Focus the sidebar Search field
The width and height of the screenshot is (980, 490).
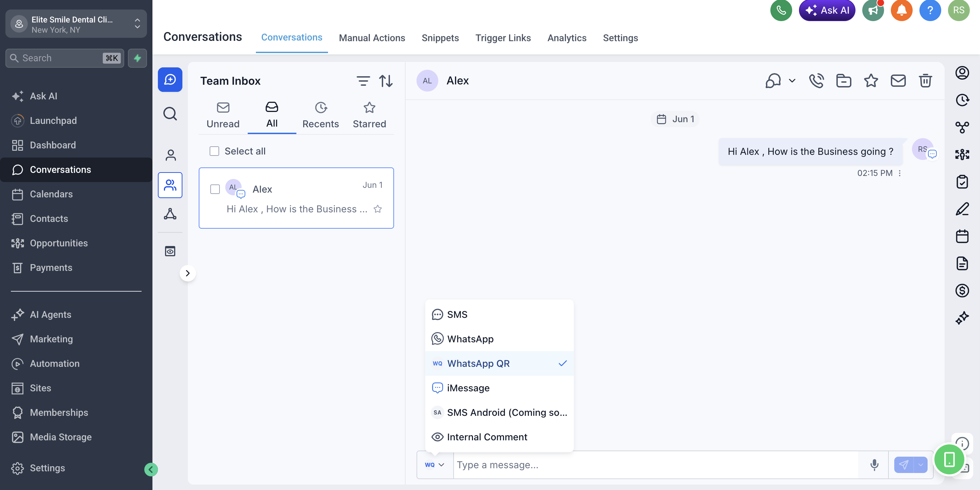[x=64, y=58]
